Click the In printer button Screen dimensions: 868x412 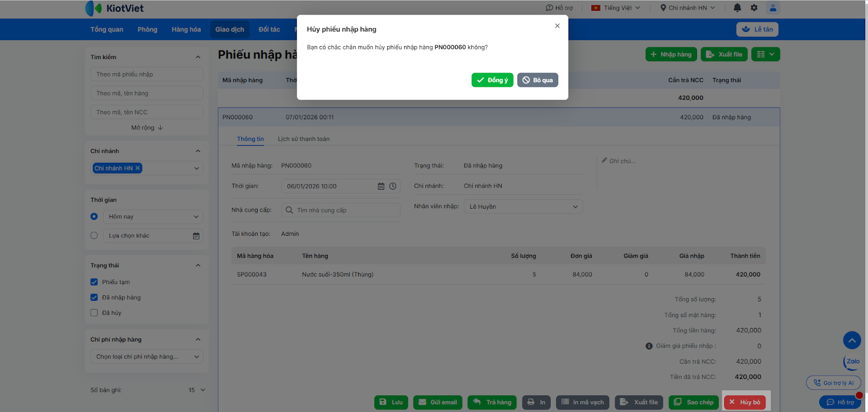(x=536, y=402)
